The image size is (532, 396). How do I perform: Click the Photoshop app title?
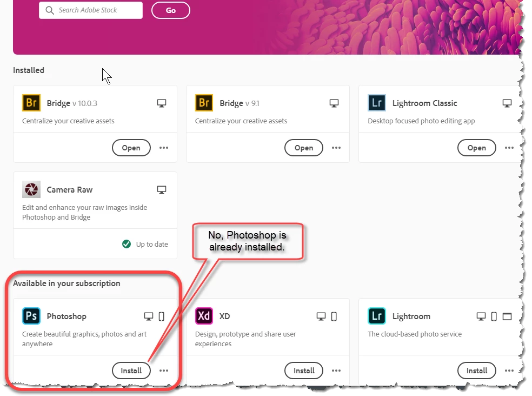point(66,316)
